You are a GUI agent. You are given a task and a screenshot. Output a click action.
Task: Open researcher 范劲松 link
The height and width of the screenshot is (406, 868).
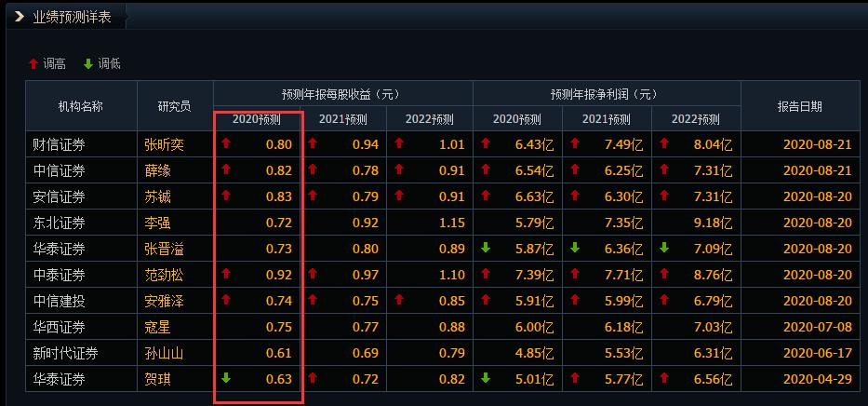[164, 276]
